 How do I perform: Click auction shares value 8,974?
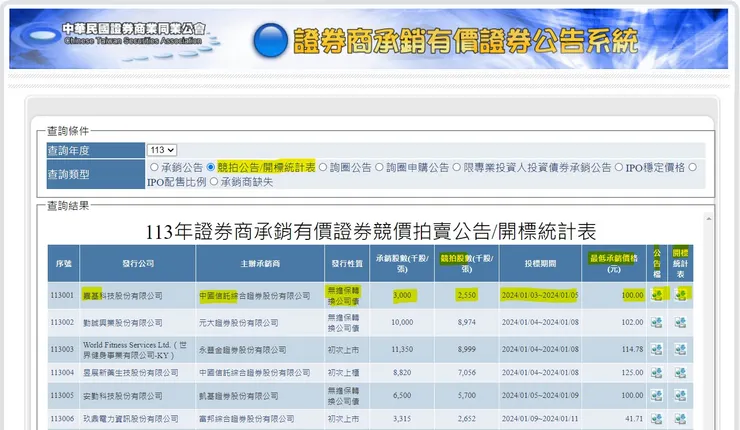coord(467,322)
